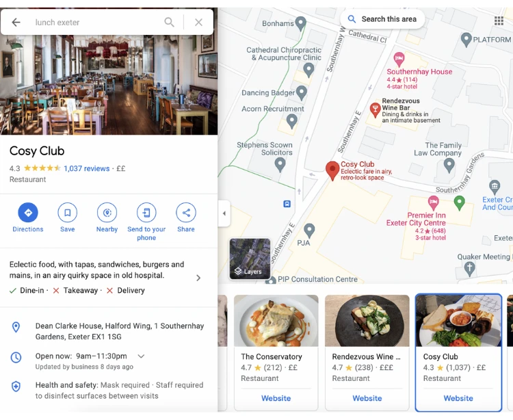Click the search magnifier icon
The width and height of the screenshot is (513, 420).
169,23
